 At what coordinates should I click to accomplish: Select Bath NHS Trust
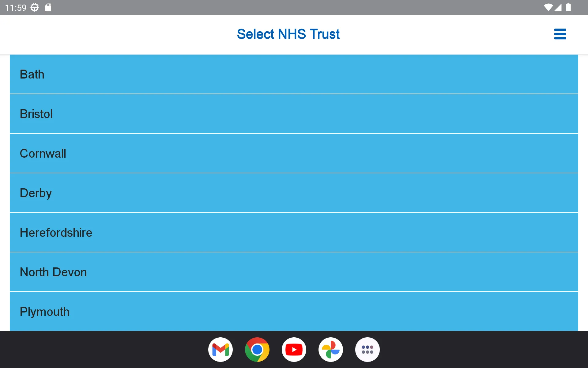point(294,74)
